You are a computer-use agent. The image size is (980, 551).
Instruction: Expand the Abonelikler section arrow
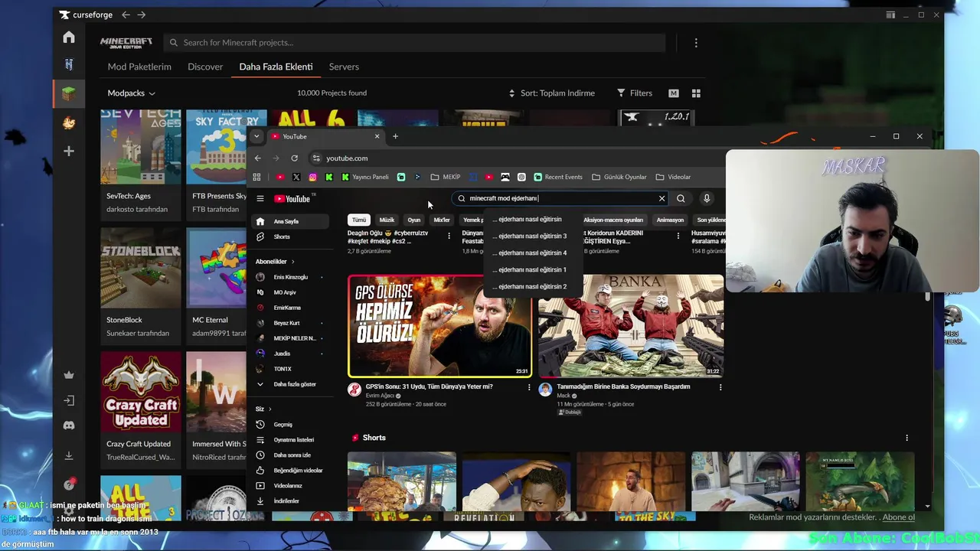point(292,262)
